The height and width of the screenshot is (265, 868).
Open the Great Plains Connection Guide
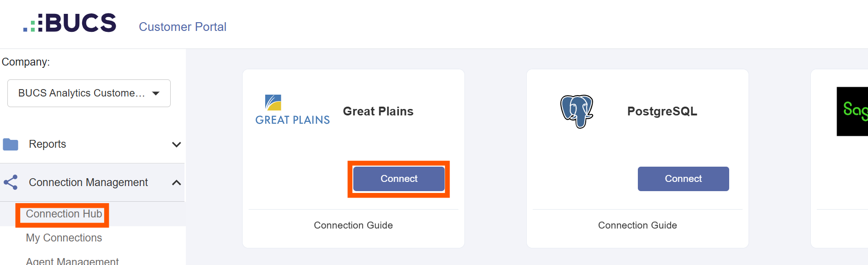(x=353, y=225)
